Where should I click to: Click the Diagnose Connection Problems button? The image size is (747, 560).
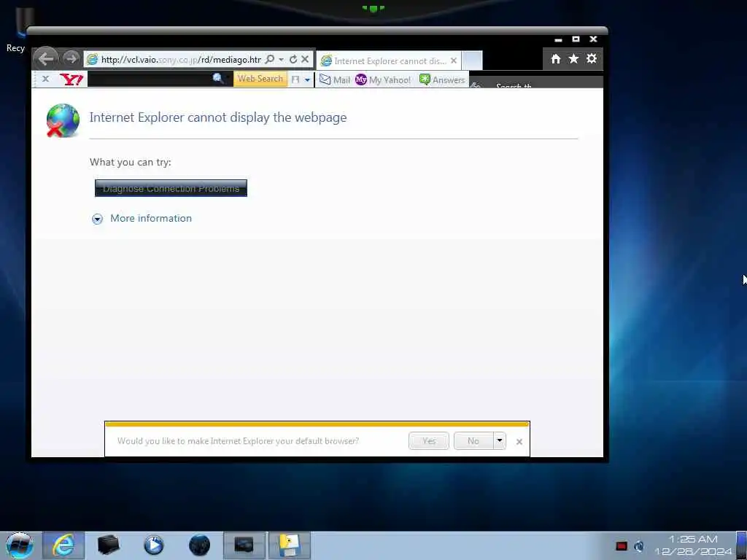[x=171, y=188]
